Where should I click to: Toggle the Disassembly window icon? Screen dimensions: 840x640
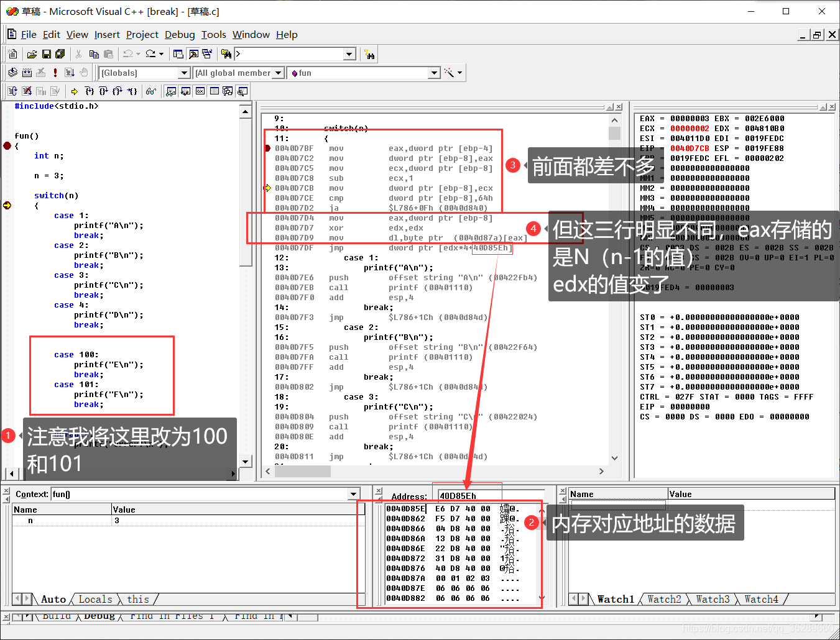tap(242, 91)
